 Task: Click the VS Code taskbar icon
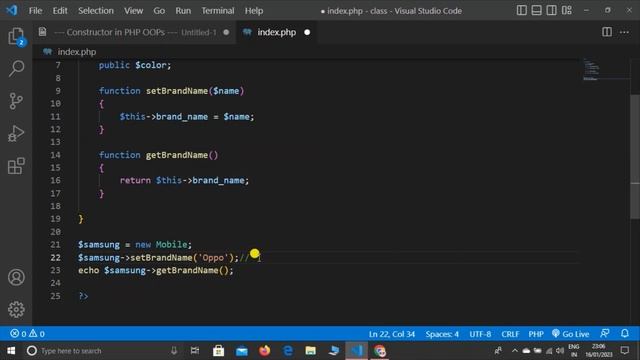click(x=357, y=351)
